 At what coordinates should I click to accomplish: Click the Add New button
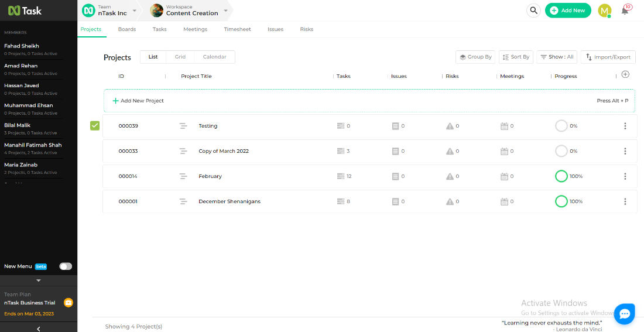(567, 11)
